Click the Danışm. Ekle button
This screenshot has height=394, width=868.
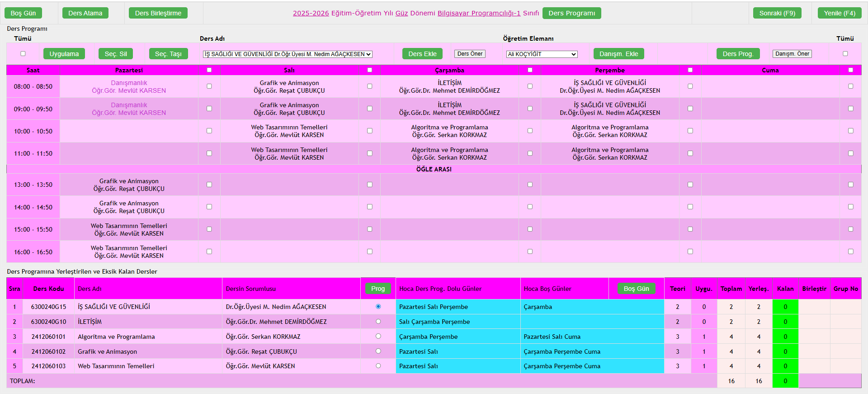(x=618, y=54)
